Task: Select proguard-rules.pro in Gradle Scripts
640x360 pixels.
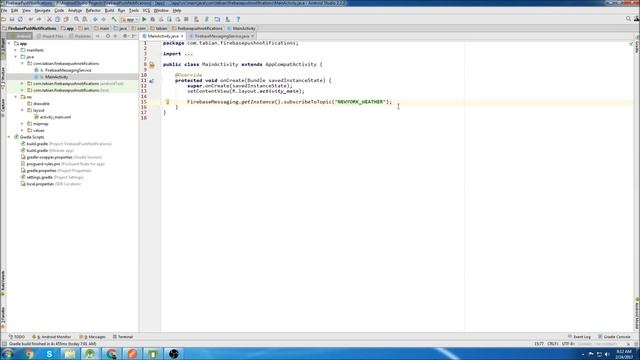Action: point(43,164)
